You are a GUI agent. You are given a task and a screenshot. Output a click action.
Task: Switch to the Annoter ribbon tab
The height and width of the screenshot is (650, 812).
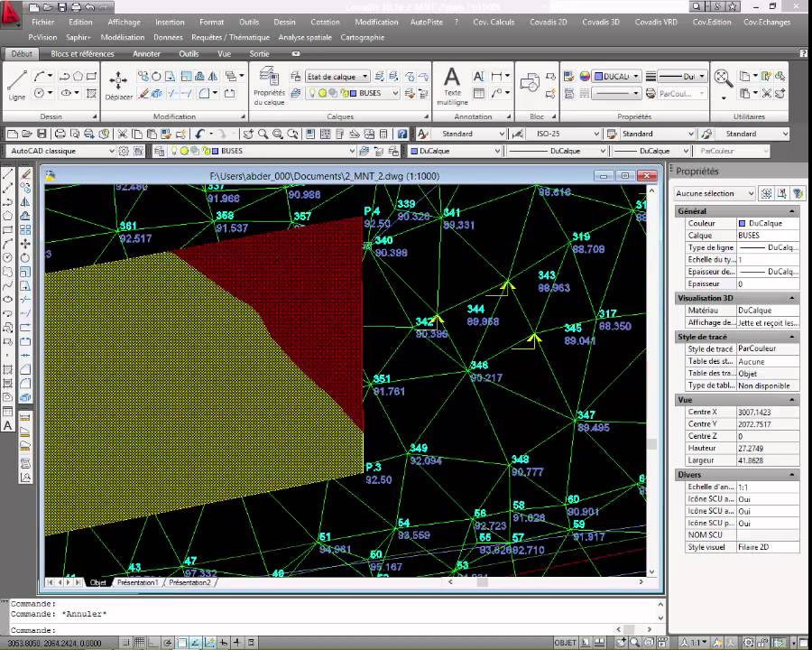[x=146, y=53]
